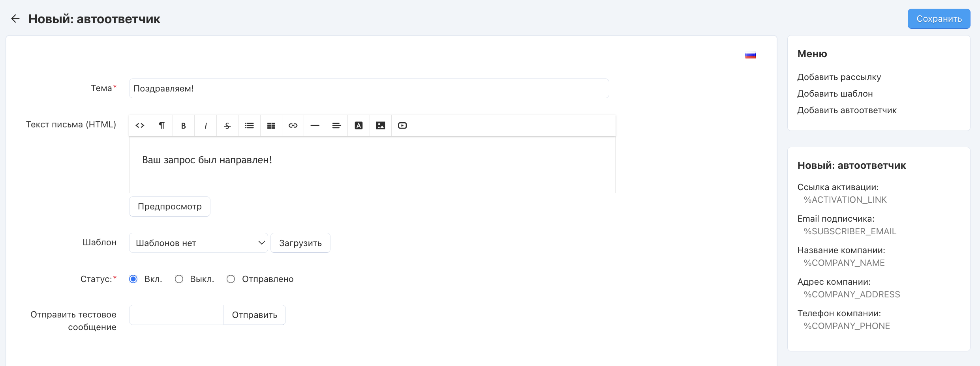Viewport: 980px width, 366px height.
Task: Expand the Шаблонов нет template dropdown
Action: point(198,243)
